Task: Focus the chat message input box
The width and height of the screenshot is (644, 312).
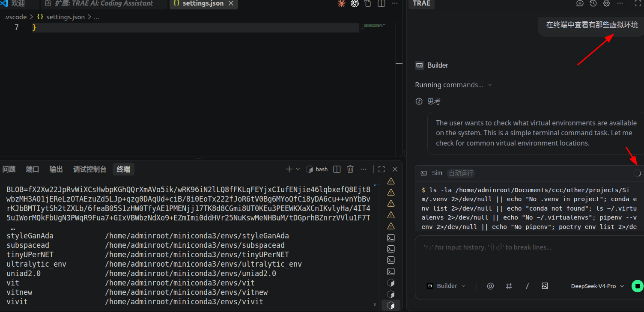Action: coord(529,247)
